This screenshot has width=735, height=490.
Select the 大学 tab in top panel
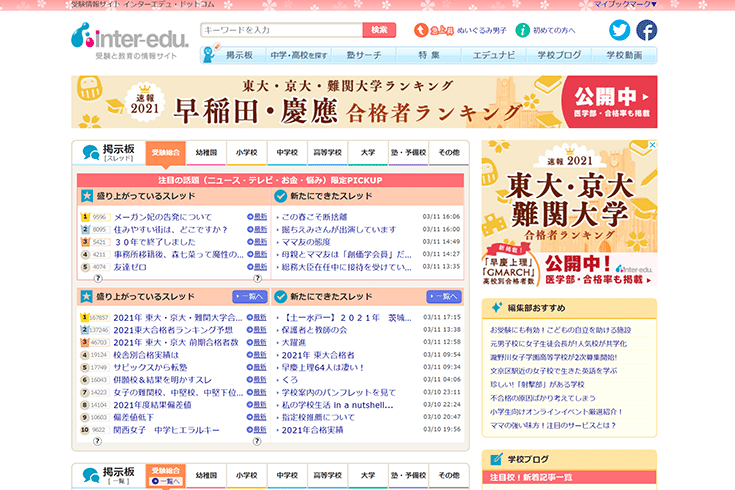tap(368, 153)
